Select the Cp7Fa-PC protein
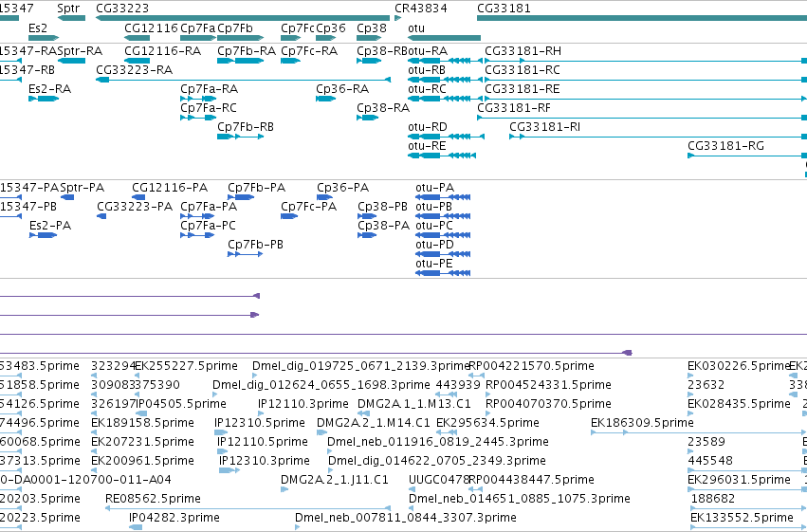807x532 pixels. [x=208, y=226]
